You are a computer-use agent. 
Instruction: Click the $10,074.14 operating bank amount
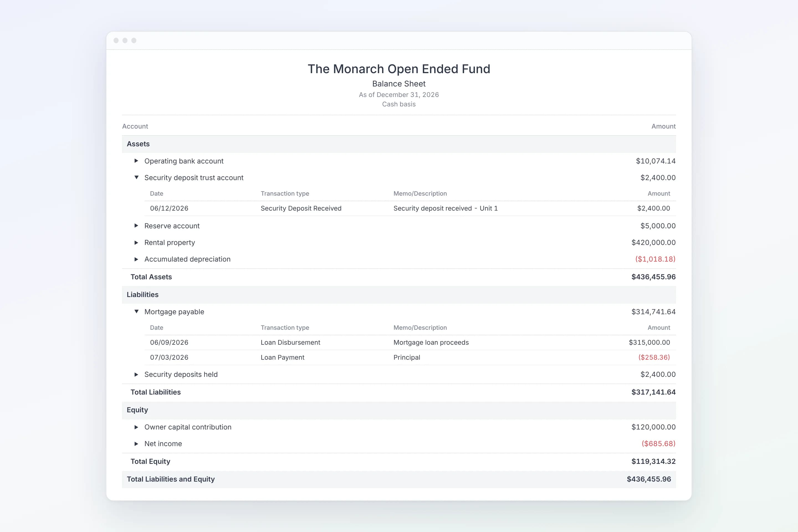click(x=656, y=161)
